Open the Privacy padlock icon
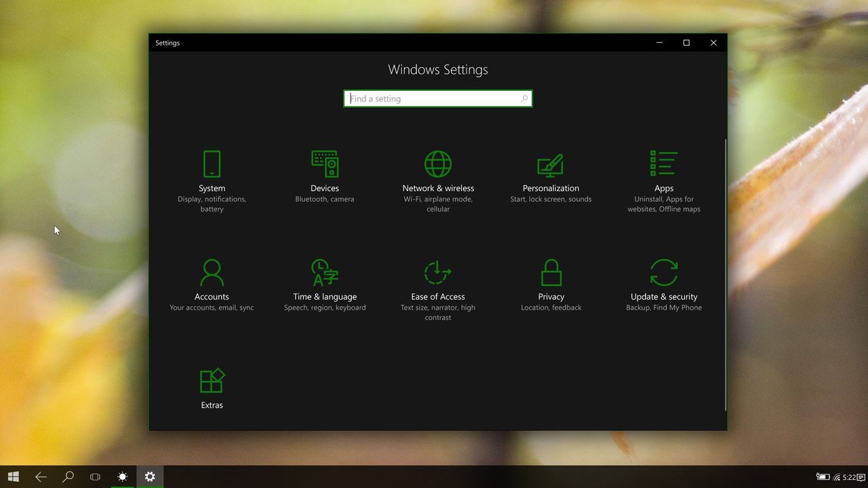868x488 pixels. click(551, 272)
